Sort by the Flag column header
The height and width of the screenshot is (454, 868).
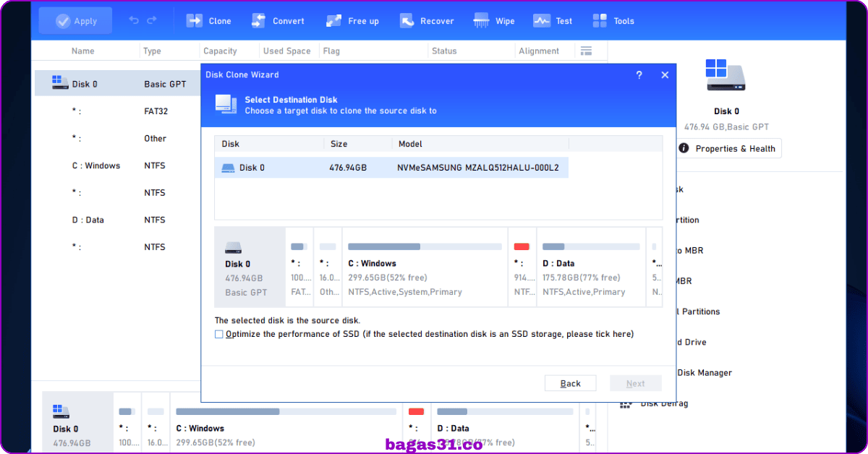click(x=331, y=51)
